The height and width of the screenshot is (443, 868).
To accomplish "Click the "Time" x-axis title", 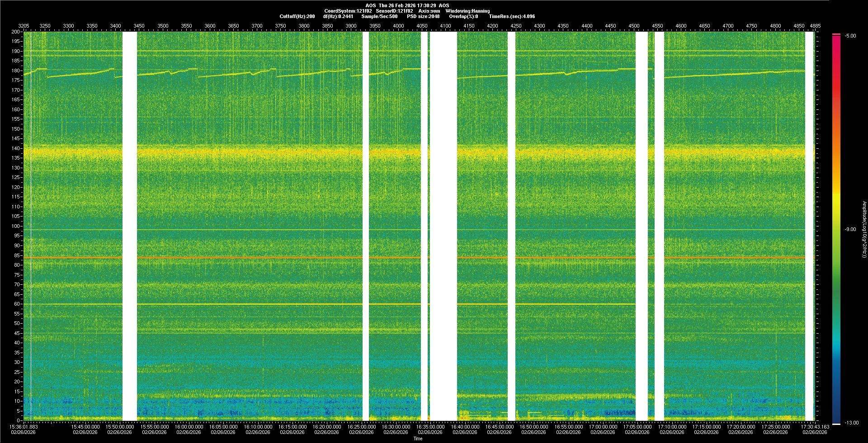I will pos(418,439).
